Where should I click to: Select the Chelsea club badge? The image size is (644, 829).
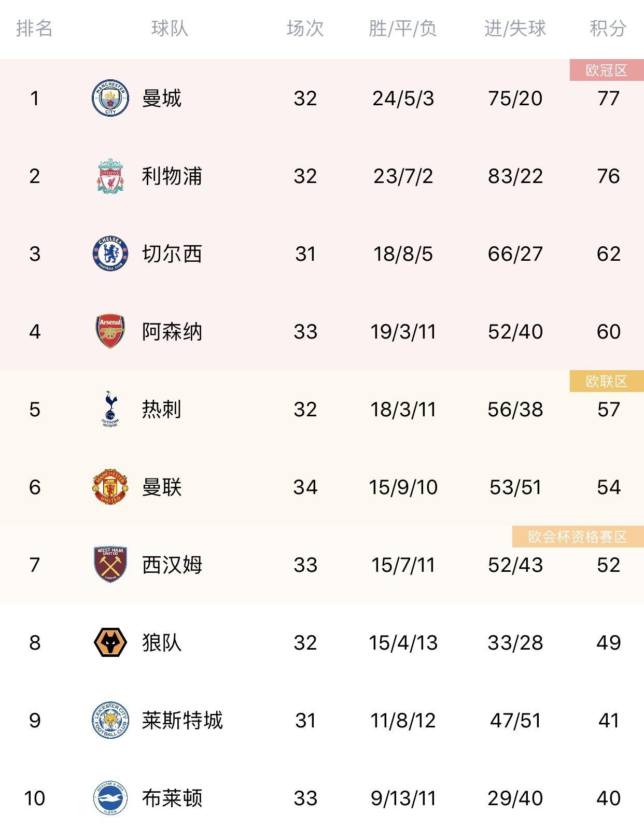pos(110,254)
